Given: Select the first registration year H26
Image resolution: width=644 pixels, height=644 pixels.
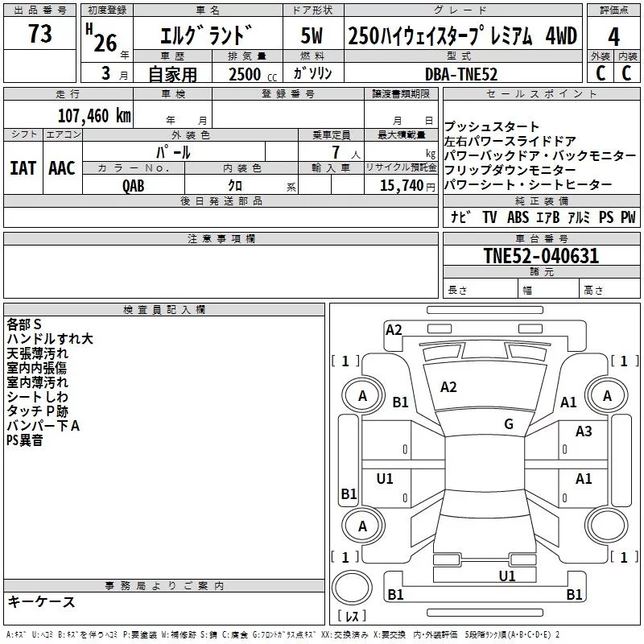Looking at the screenshot, I should [102, 38].
